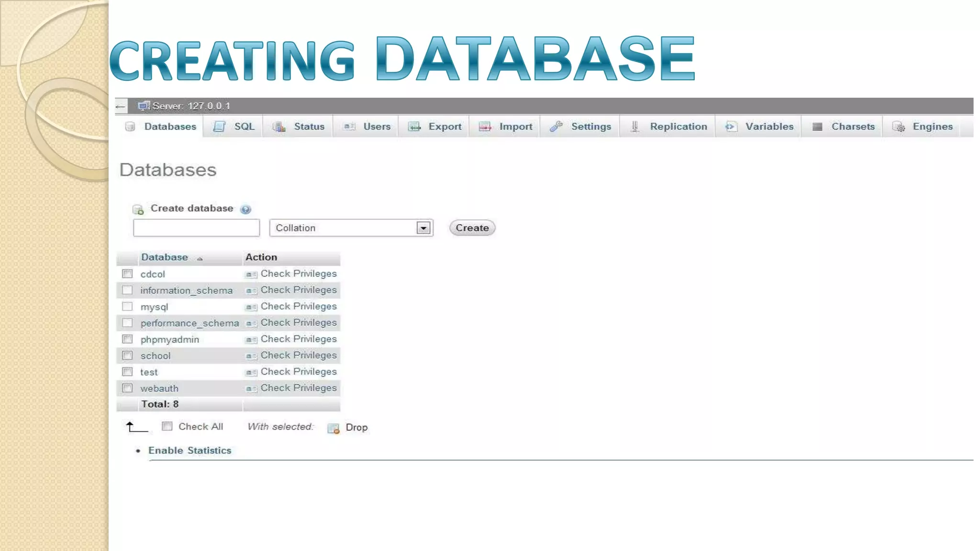Tick the checkbox for school database

point(127,355)
